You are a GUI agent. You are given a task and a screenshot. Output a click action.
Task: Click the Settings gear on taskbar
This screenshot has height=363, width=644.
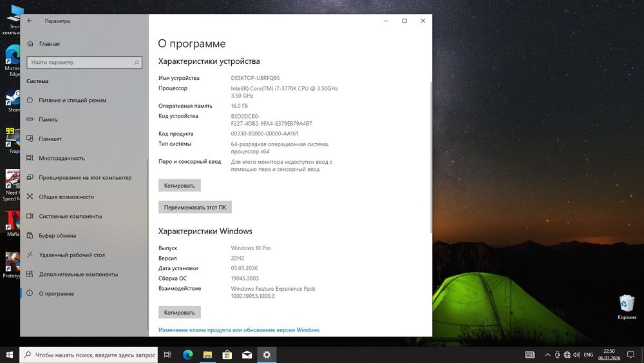pos(267,355)
